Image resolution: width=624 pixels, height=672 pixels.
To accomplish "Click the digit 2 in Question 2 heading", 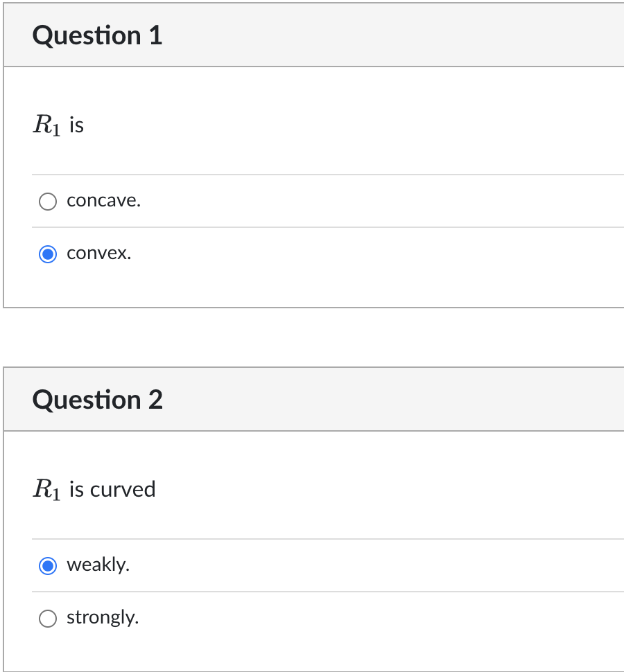I will pyautogui.click(x=155, y=400).
